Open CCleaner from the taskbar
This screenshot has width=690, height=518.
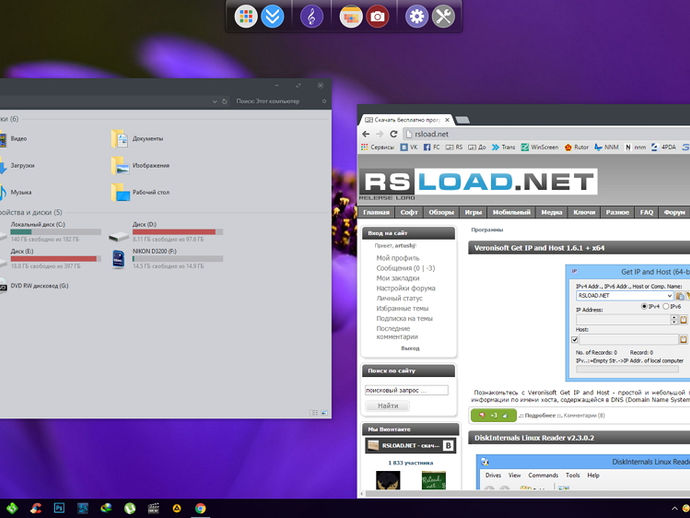[36, 508]
